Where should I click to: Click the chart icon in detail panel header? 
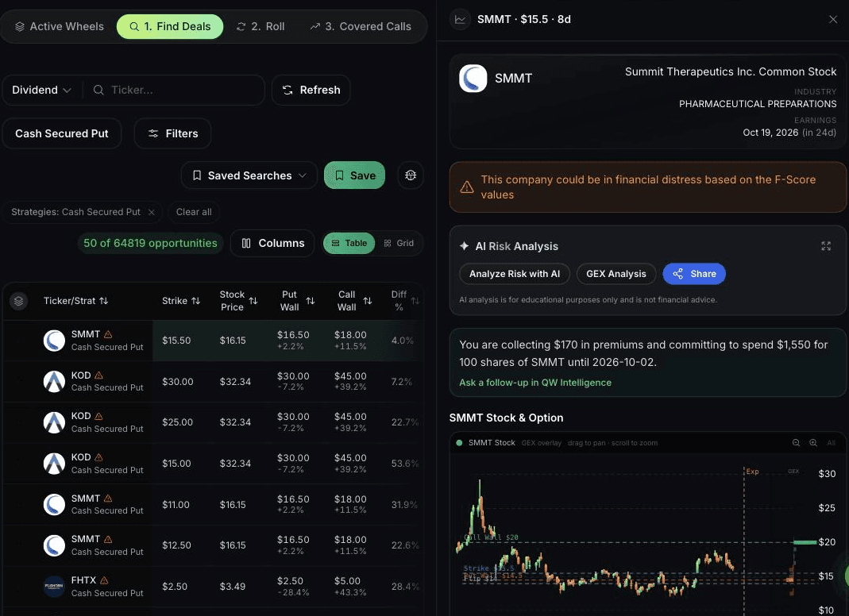pos(460,20)
